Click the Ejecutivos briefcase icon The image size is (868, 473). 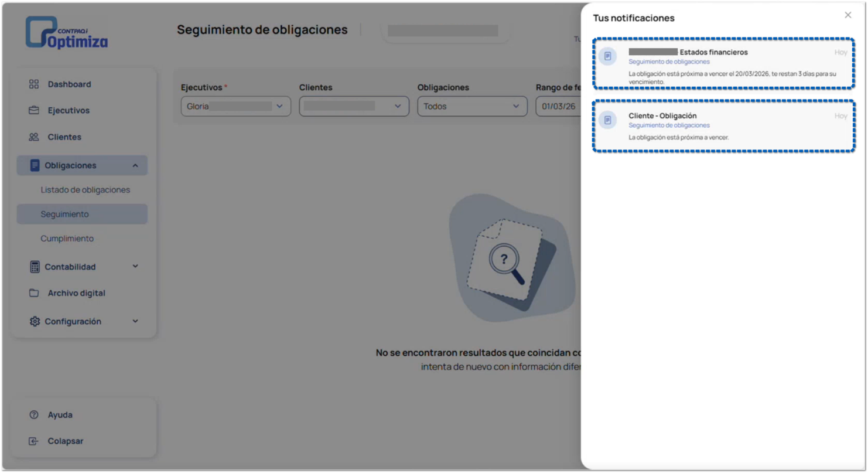34,110
